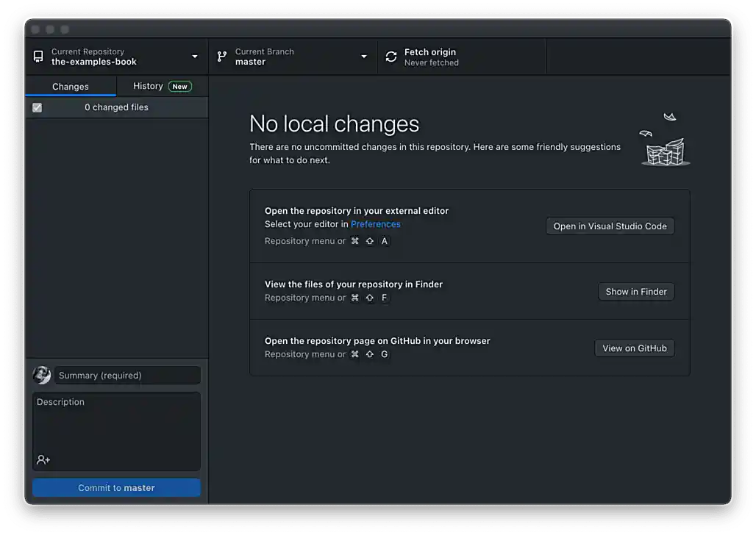Click the repository book icon
756x535 pixels.
tap(38, 56)
